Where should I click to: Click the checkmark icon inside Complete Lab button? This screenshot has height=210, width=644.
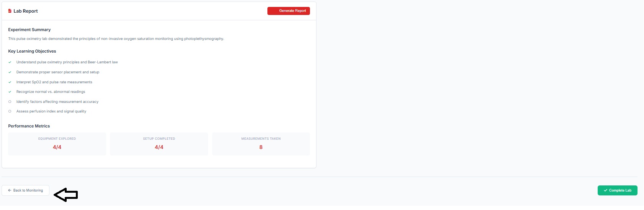[x=605, y=190]
